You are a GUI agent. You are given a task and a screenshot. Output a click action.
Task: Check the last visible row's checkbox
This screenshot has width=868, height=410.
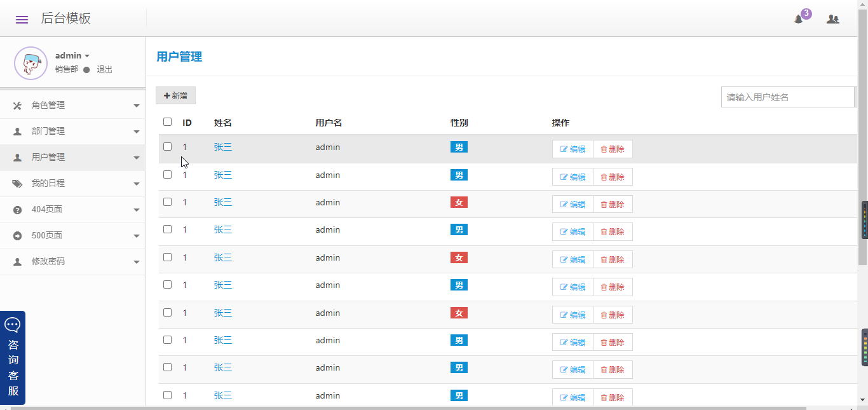coord(167,395)
